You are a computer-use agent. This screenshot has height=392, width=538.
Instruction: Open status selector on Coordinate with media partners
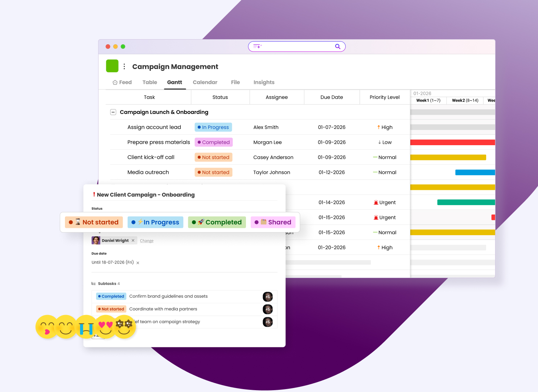click(x=111, y=309)
